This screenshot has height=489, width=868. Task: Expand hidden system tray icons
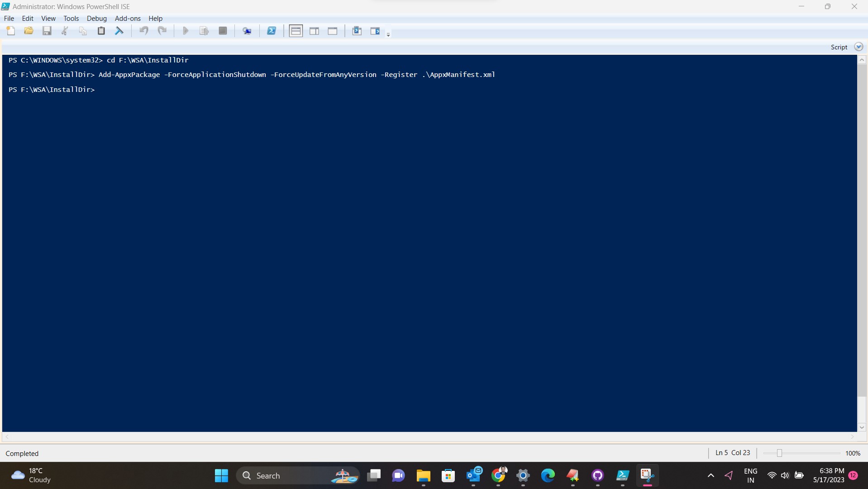(710, 475)
